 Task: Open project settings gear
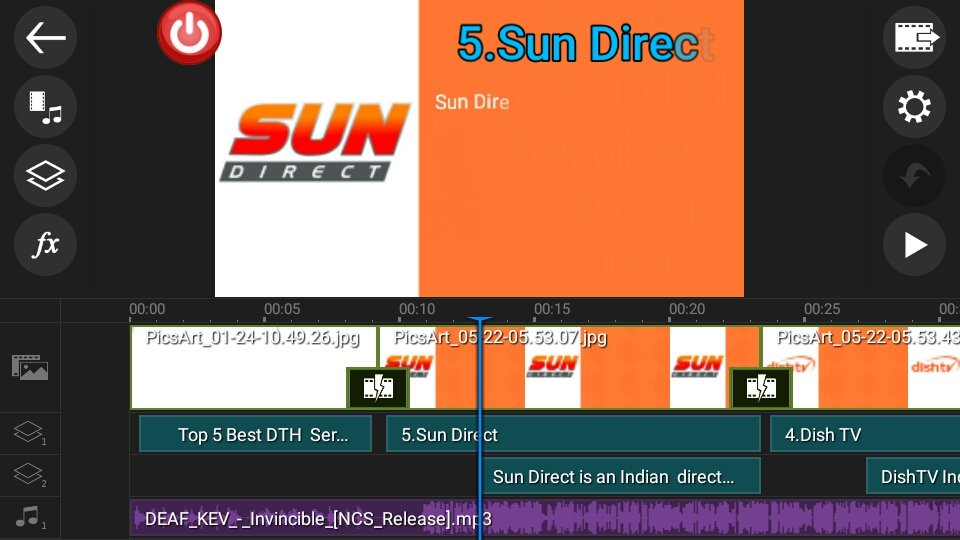915,107
